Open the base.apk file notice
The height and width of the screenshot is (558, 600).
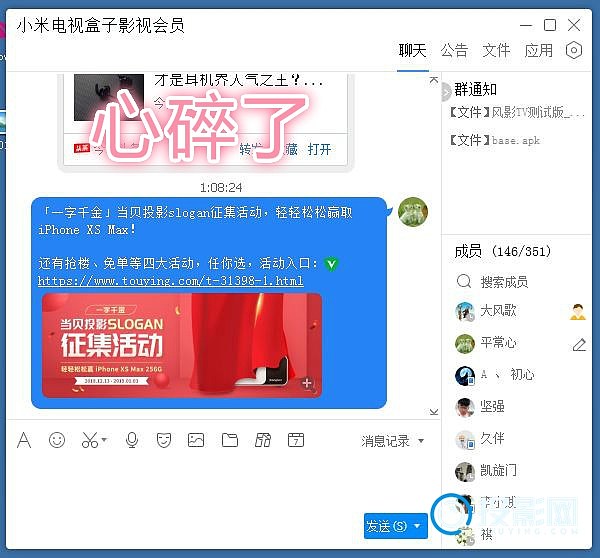pyautogui.click(x=495, y=140)
